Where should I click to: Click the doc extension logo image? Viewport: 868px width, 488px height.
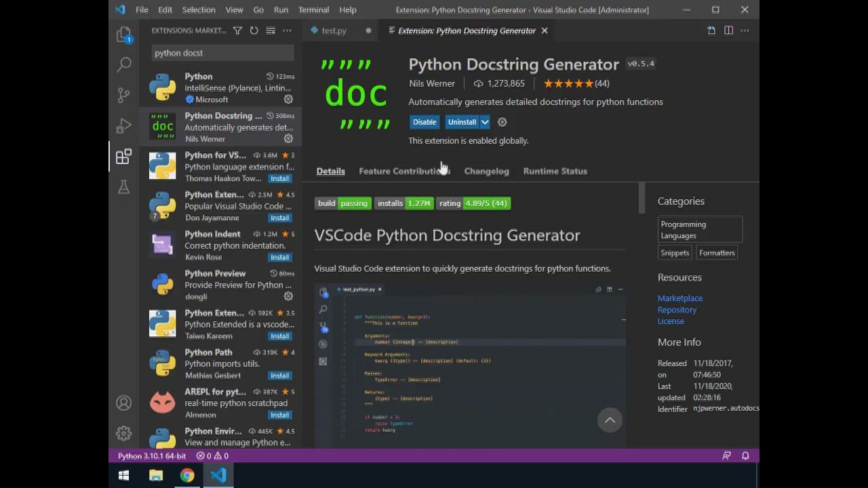click(356, 94)
